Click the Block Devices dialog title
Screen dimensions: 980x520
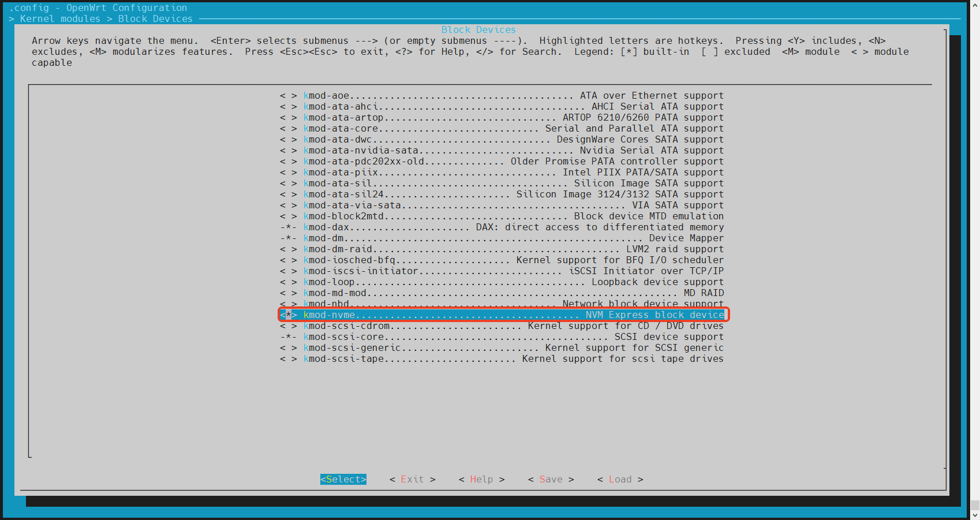(478, 30)
